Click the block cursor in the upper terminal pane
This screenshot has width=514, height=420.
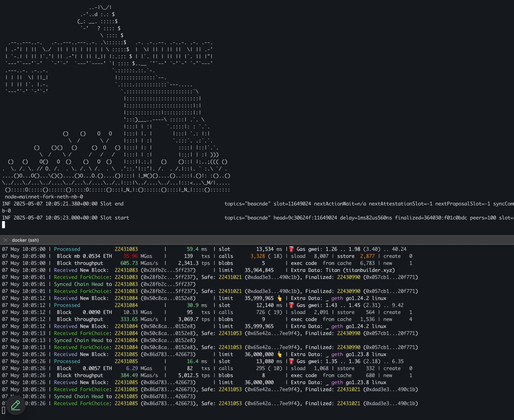pos(3,225)
